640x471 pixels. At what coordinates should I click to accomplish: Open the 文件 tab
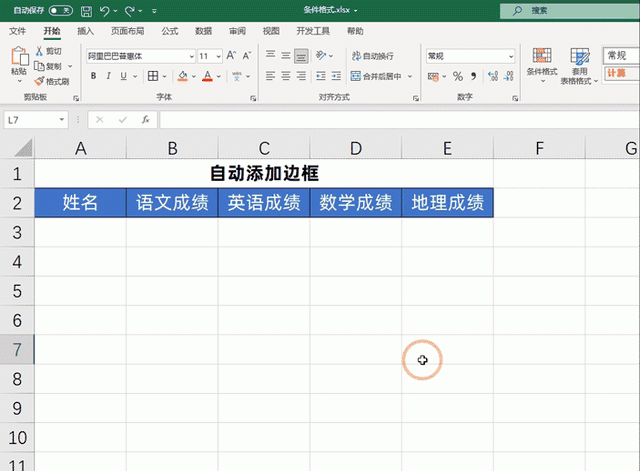point(17,31)
